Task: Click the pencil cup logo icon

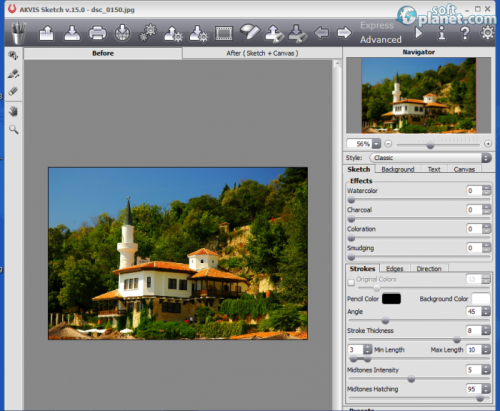Action: pos(18,32)
